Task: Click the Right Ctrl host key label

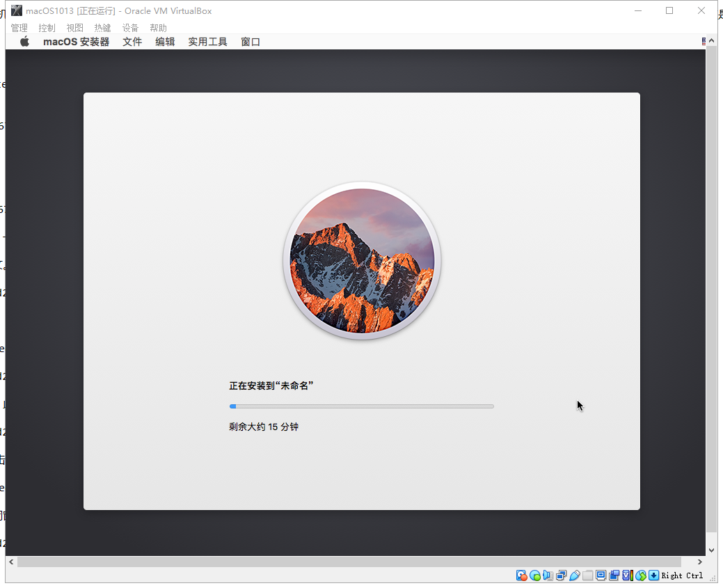Action: [x=682, y=575]
